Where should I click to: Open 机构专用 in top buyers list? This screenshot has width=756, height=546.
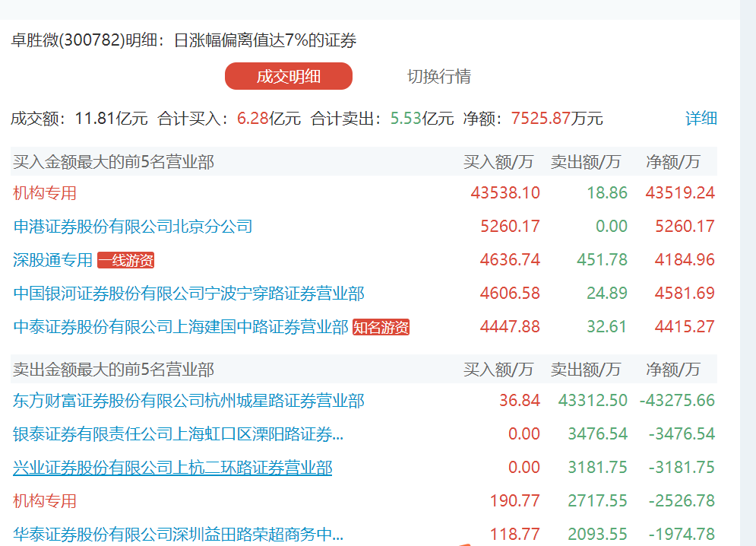pos(45,193)
